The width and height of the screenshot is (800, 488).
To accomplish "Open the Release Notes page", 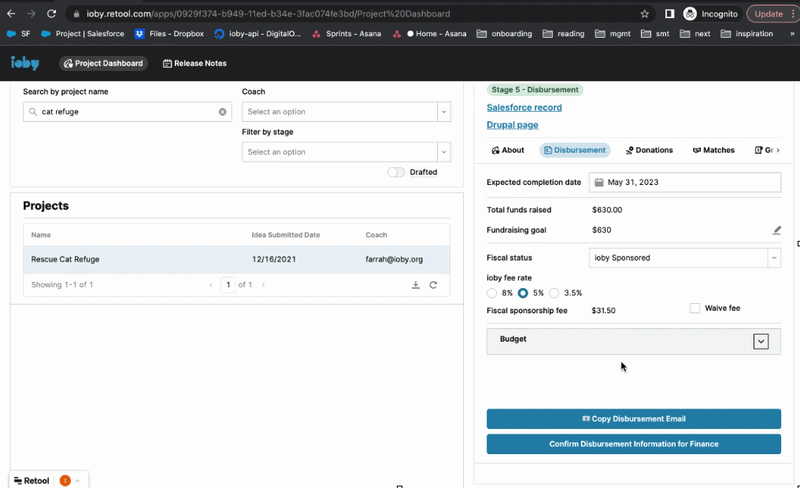I will click(x=194, y=63).
